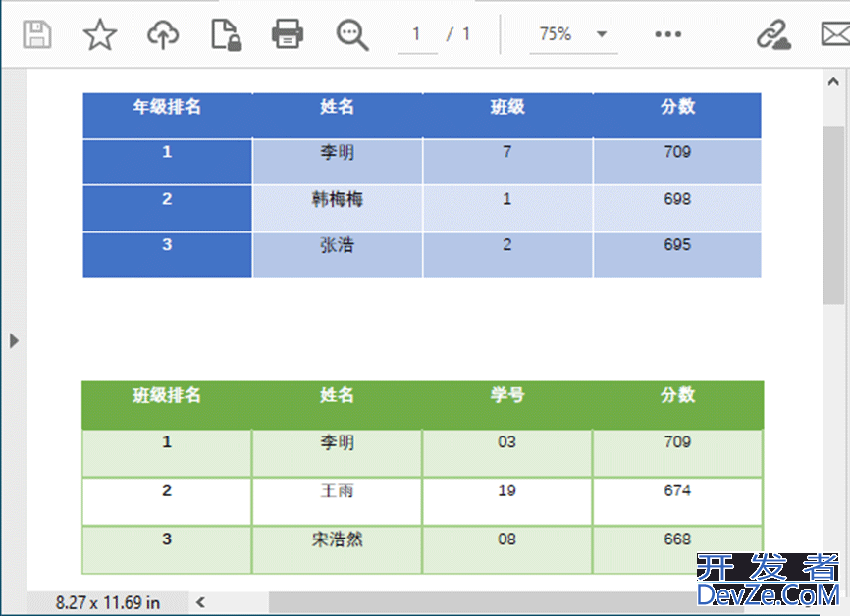The image size is (850, 616).
Task: Click the 班级 header in blue table
Action: click(507, 116)
